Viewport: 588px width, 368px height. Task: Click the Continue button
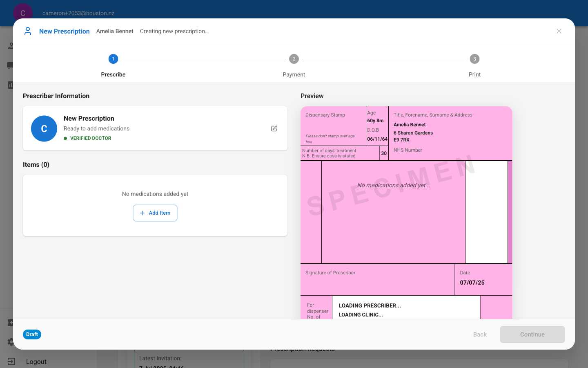pyautogui.click(x=532, y=334)
